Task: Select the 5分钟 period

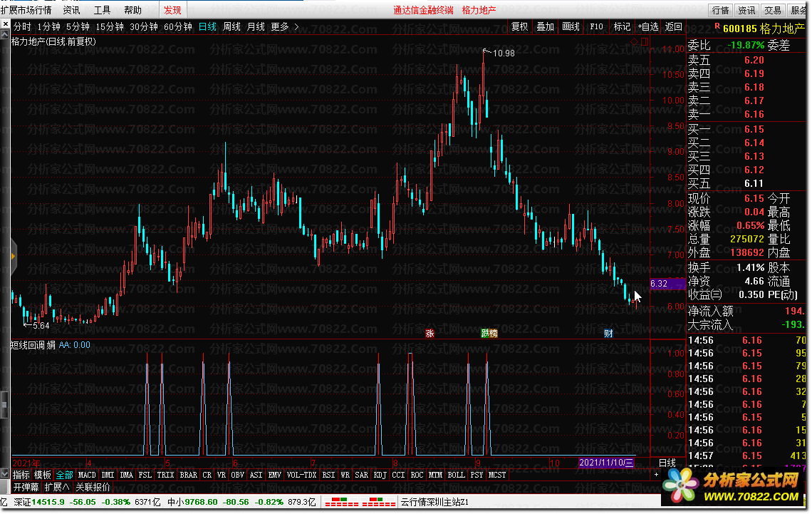Action: pos(78,26)
